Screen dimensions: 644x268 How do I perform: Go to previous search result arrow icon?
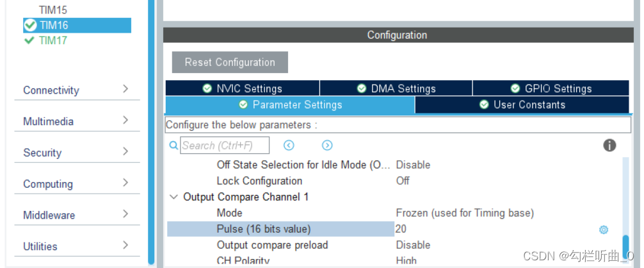[x=289, y=145]
